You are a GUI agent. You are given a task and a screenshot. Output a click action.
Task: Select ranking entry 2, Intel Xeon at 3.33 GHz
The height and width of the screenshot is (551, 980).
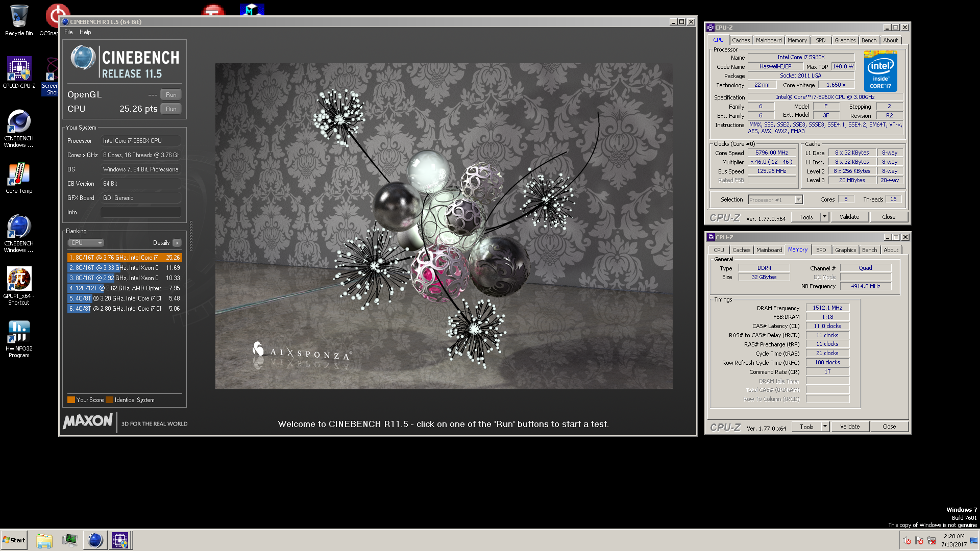tap(125, 268)
